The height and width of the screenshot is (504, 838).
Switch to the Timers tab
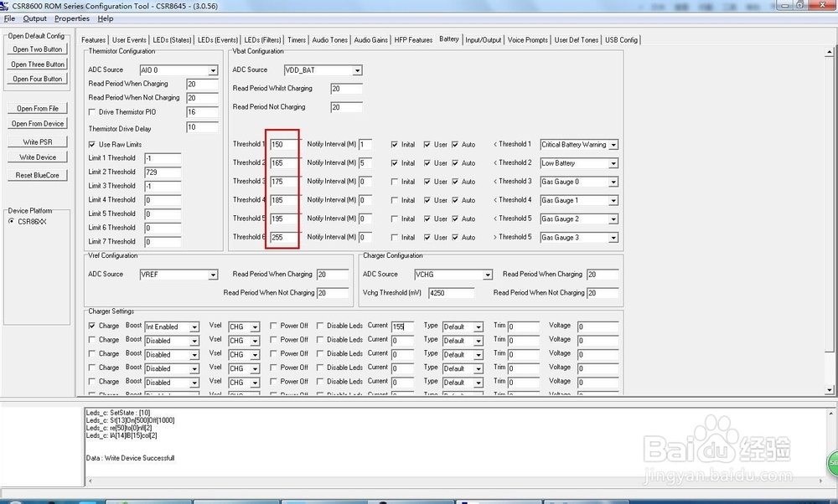point(297,39)
